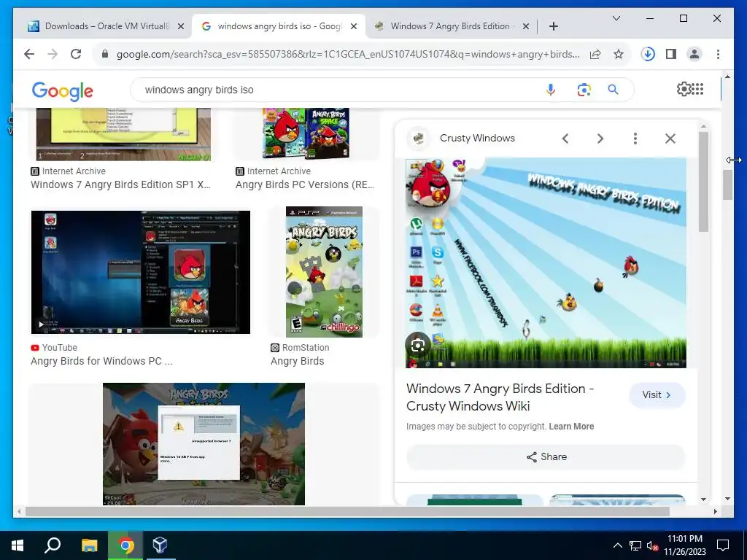The height and width of the screenshot is (560, 747).
Task: Close the Windows 7 Angry Birds Edition tab
Action: [x=525, y=26]
